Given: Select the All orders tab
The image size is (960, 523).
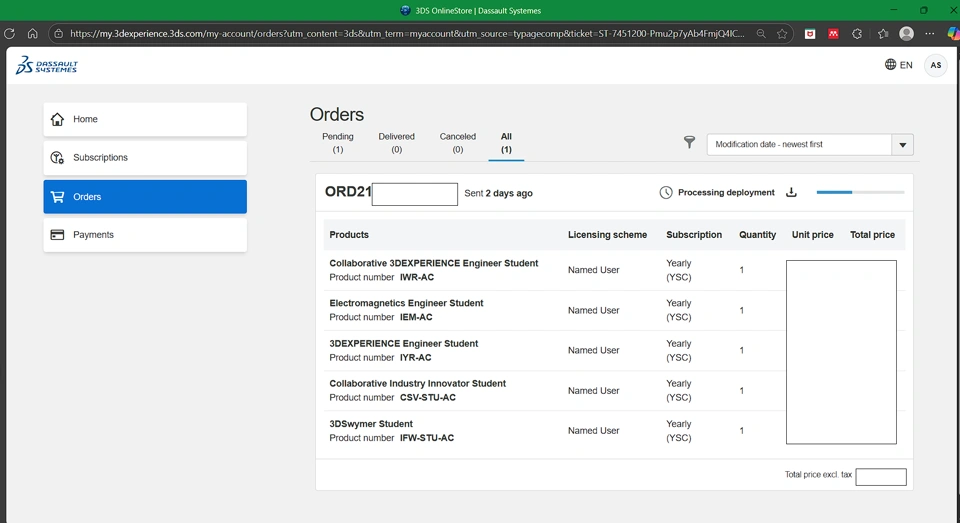Looking at the screenshot, I should click(506, 143).
